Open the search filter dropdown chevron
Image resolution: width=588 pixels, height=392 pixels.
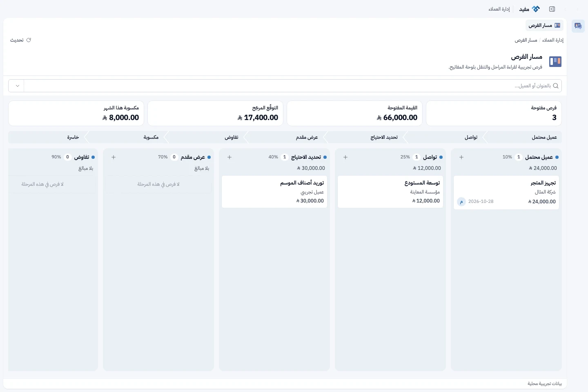(17, 86)
